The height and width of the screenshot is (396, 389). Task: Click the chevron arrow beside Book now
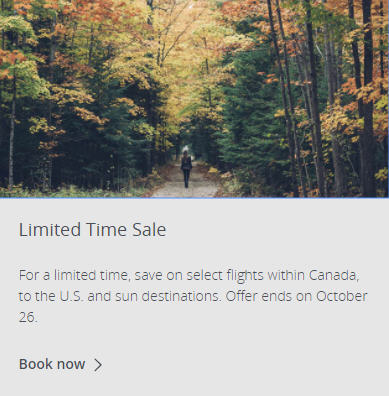coord(98,365)
